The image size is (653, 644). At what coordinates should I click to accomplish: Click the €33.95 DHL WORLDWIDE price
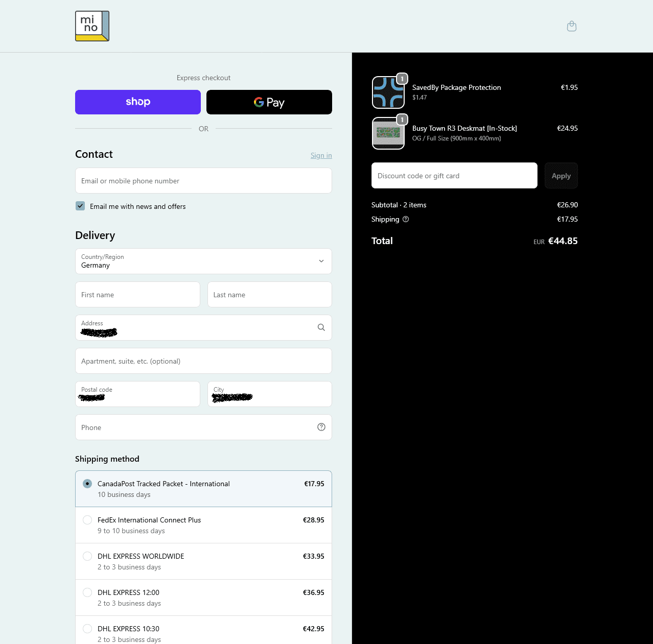[314, 556]
